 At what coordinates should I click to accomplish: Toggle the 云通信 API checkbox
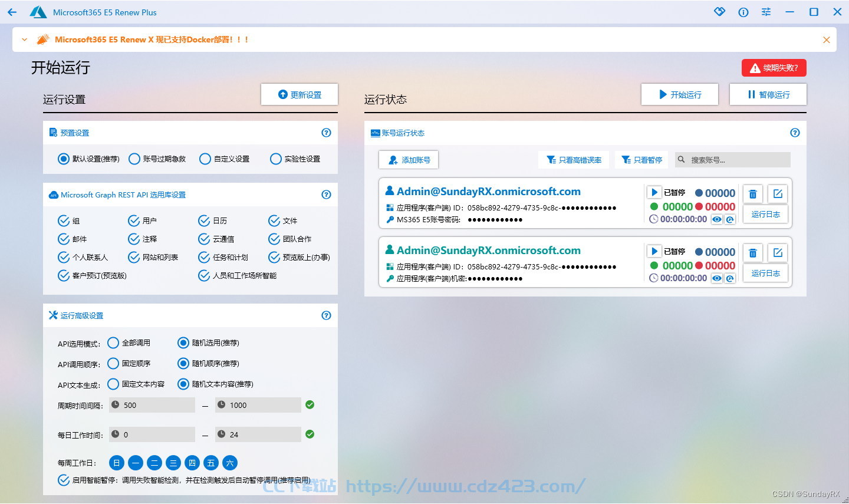[x=204, y=239]
